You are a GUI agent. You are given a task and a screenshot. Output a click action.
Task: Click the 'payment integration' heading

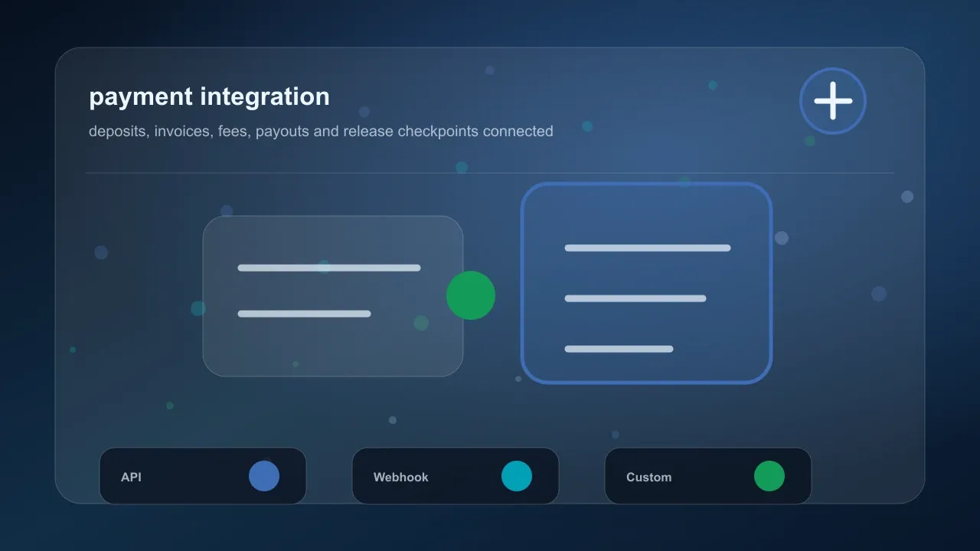click(209, 97)
